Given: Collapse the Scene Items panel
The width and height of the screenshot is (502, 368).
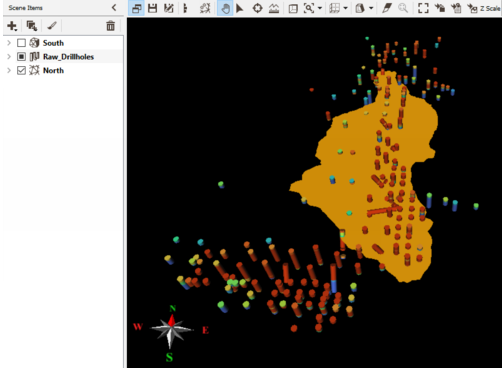Looking at the screenshot, I should (x=114, y=7).
